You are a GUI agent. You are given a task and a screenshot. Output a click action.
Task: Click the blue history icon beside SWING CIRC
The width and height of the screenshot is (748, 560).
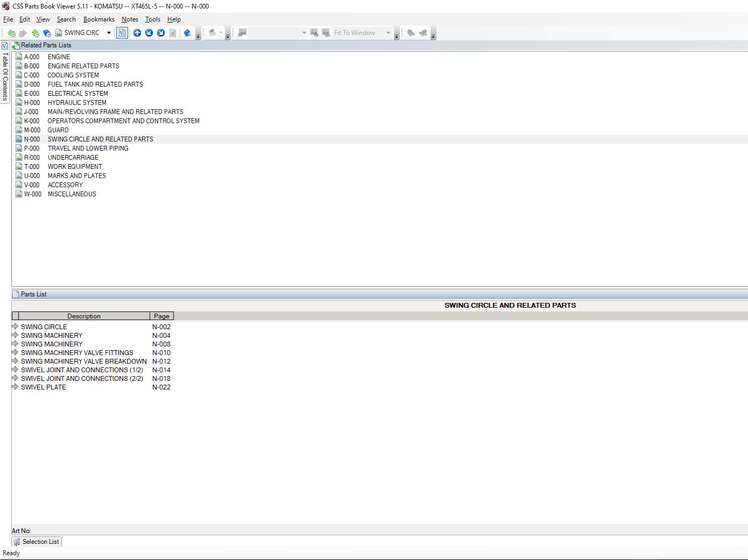pyautogui.click(x=47, y=33)
